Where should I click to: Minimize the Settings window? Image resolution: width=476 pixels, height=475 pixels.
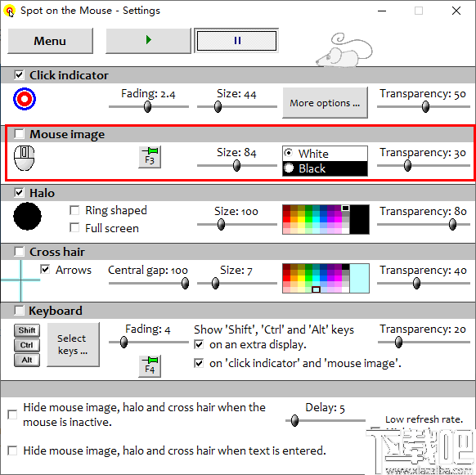click(x=382, y=11)
